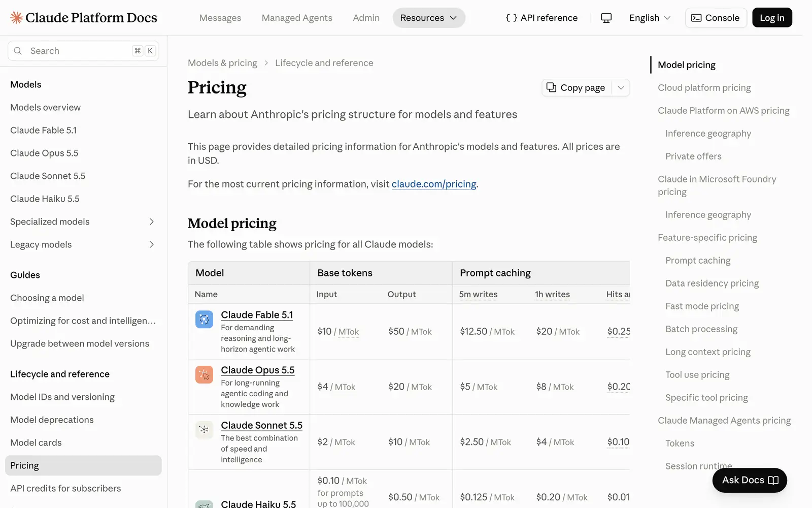The width and height of the screenshot is (812, 508).
Task: Click the copy icon in Copy page
Action: 551,87
